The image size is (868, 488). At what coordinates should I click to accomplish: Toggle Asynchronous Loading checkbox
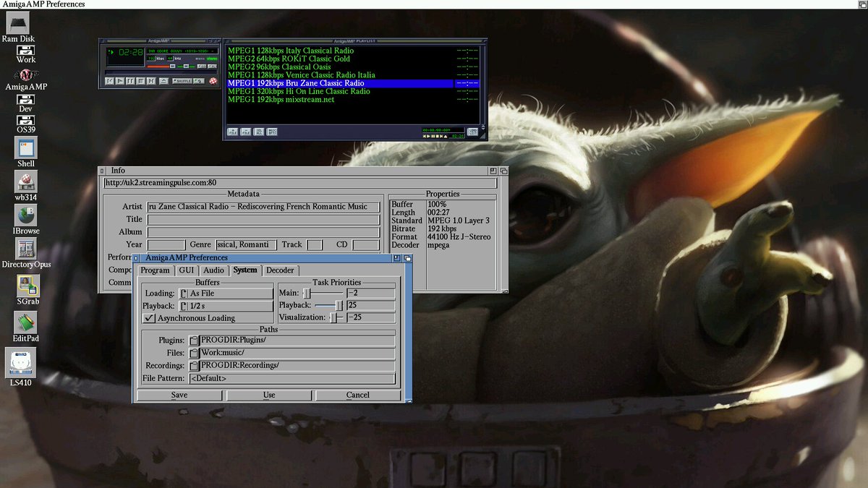[149, 318]
